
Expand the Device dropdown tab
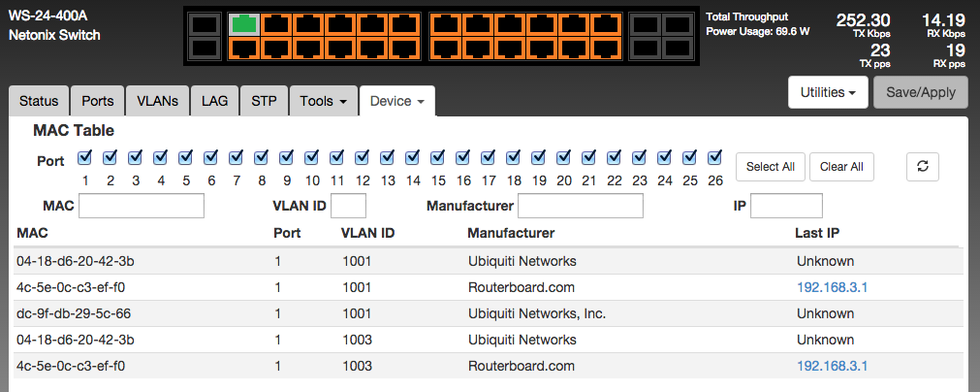(396, 101)
